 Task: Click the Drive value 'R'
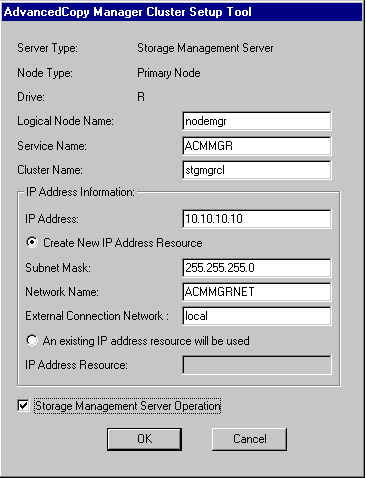coord(141,97)
